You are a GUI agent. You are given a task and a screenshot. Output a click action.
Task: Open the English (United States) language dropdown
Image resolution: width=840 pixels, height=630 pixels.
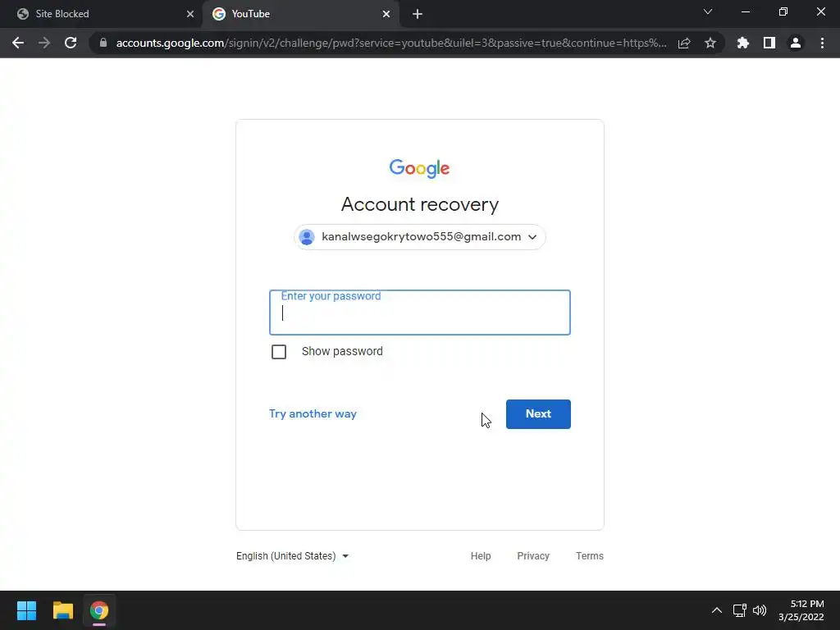pos(293,556)
